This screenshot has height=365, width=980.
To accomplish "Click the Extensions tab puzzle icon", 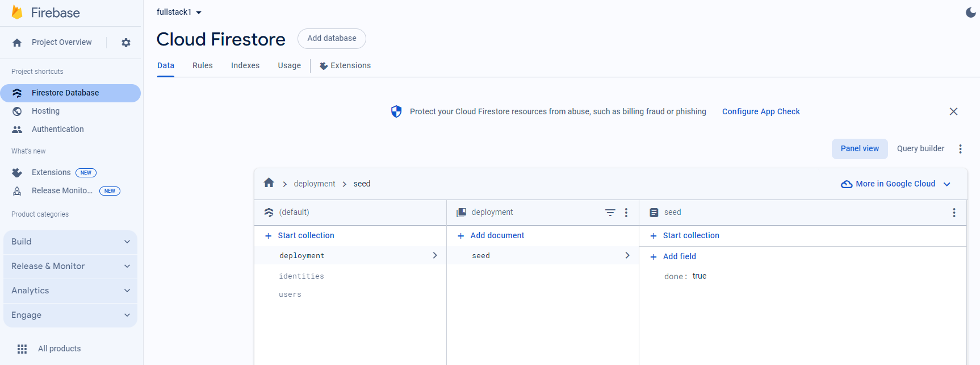I will 324,66.
